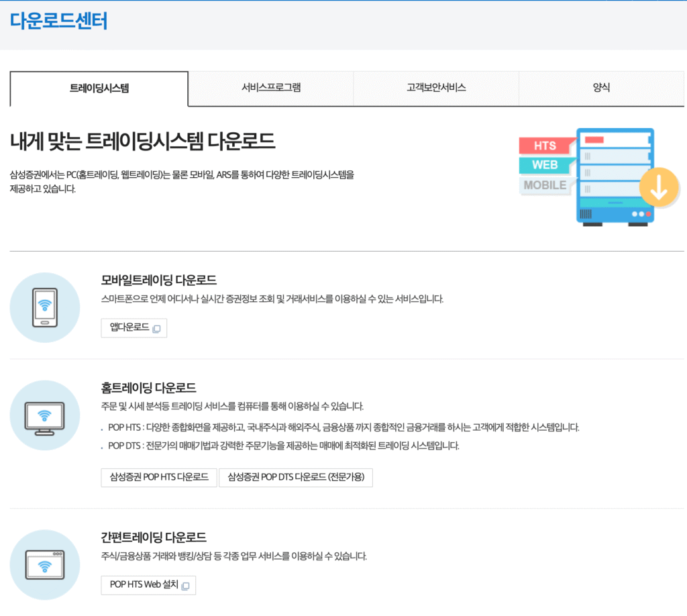Click 삼성증권 POP HTS 다운로드 button
The height and width of the screenshot is (616, 687).
[158, 478]
